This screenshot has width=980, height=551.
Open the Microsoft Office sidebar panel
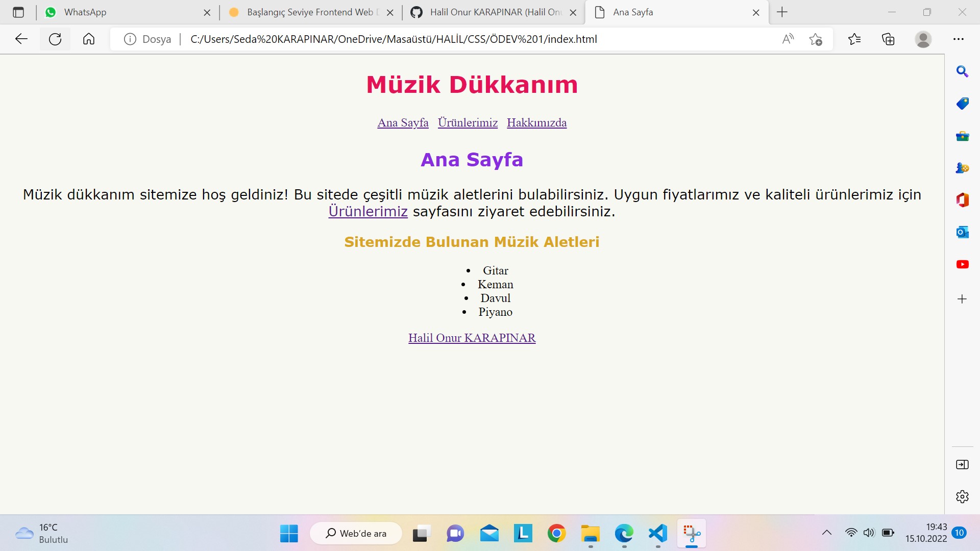963,200
